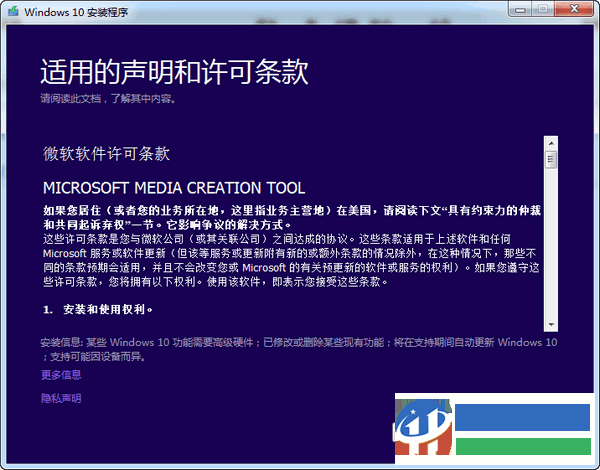Click the text 微软软件许可条款

106,154
